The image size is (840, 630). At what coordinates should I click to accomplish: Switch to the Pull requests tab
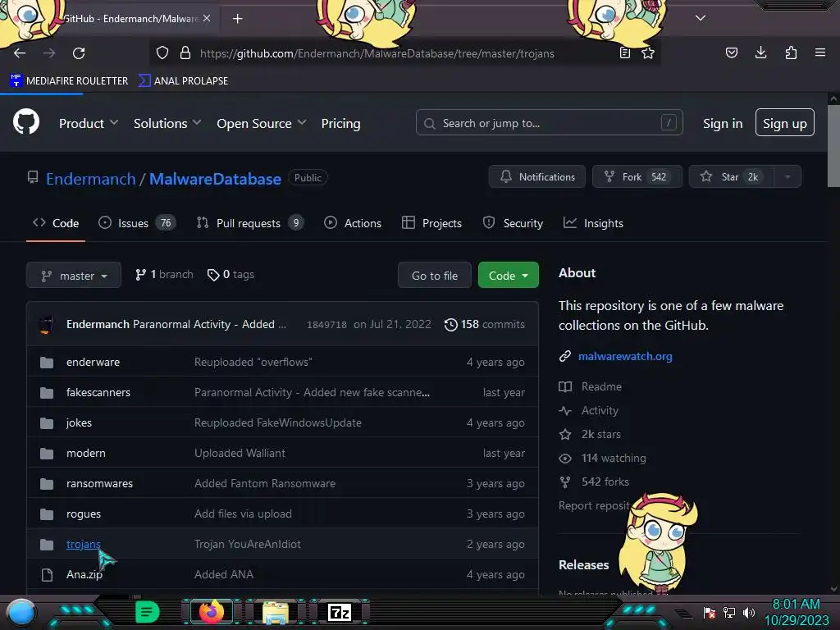tap(250, 223)
